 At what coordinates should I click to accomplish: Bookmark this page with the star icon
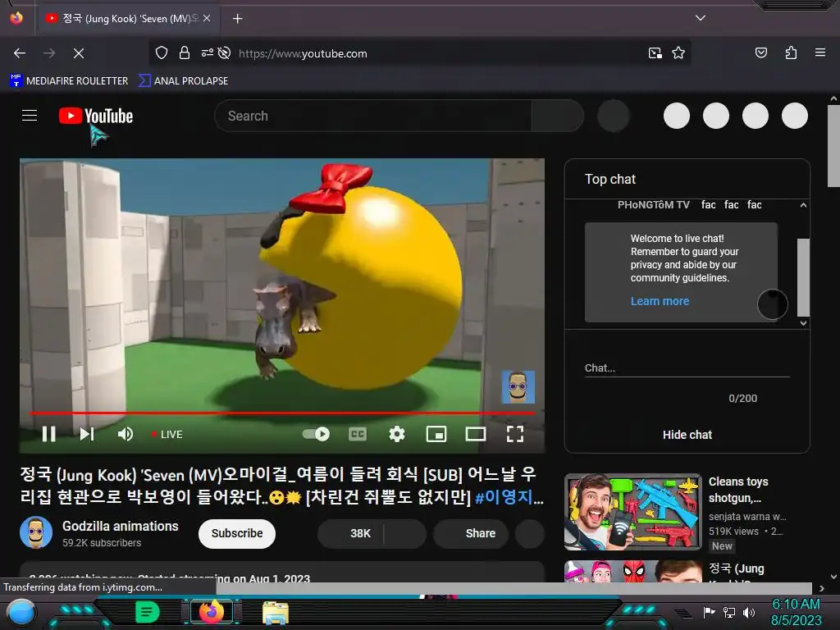[x=678, y=53]
